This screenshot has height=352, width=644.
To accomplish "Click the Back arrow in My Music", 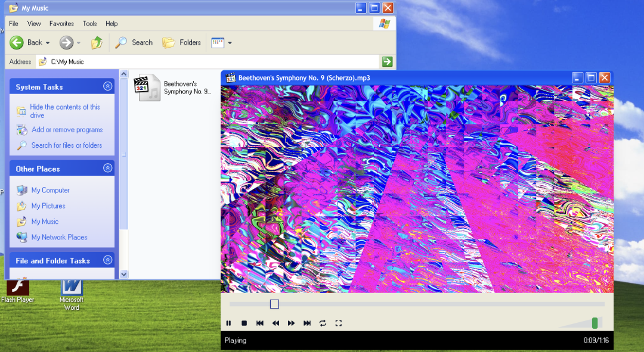I will [x=17, y=42].
